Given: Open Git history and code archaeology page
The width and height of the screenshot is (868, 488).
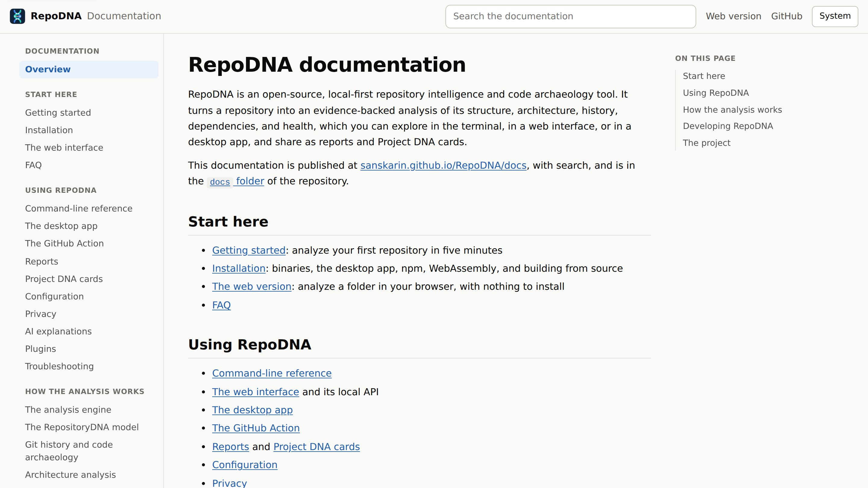Looking at the screenshot, I should [x=69, y=451].
